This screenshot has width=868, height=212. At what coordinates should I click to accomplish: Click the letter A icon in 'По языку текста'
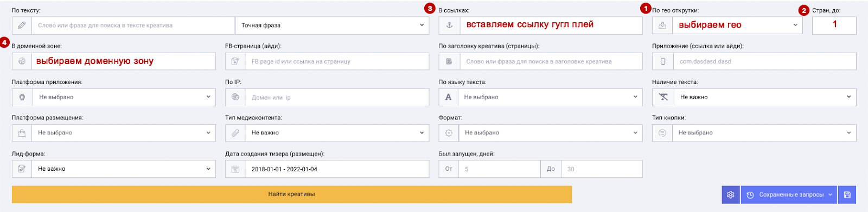pyautogui.click(x=449, y=97)
